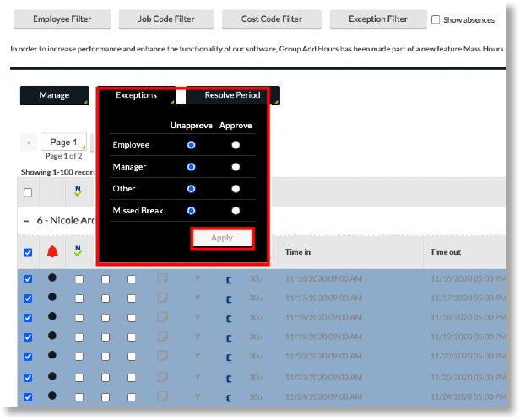This screenshot has height=420, width=520.
Task: Go to the previous page arrow
Action: click(29, 143)
